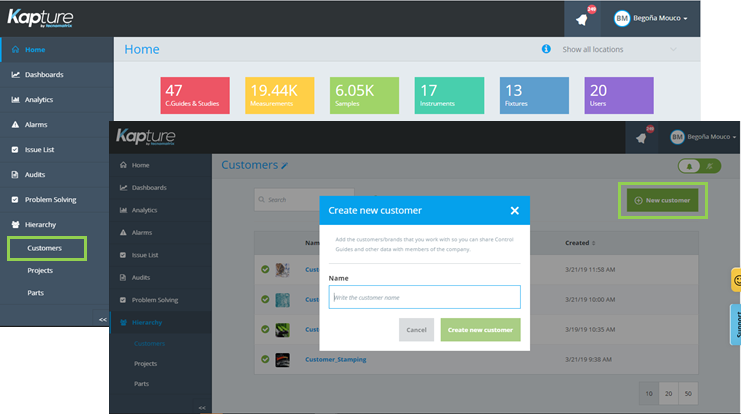Open the 13 Fixtures tile
Screen dimensions: 741x414
click(x=534, y=95)
